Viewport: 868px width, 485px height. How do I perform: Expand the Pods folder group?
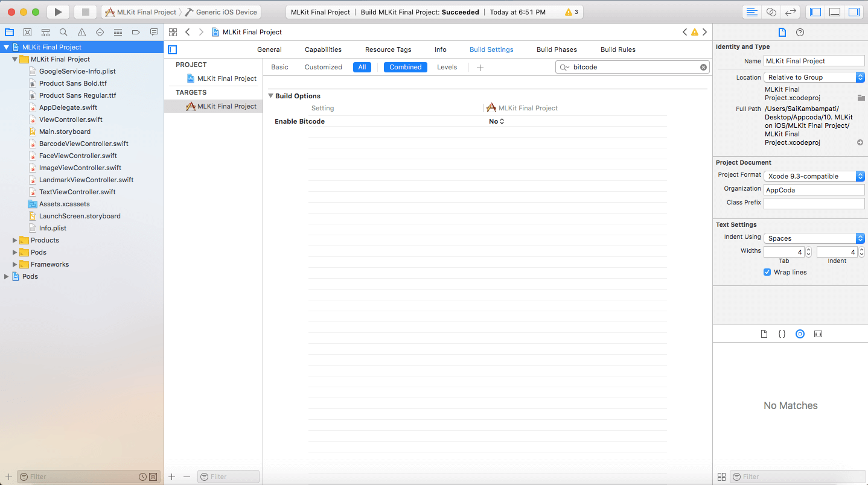click(x=15, y=252)
